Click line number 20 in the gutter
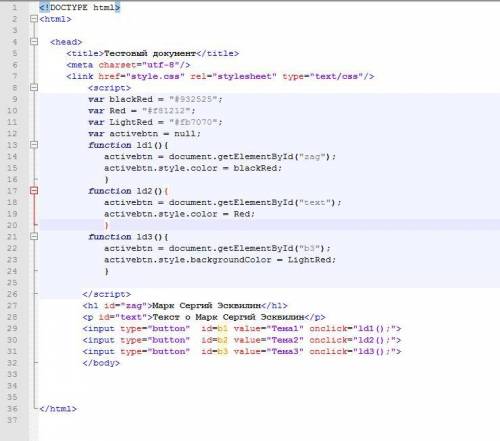Image resolution: width=500 pixels, height=441 pixels. point(12,225)
